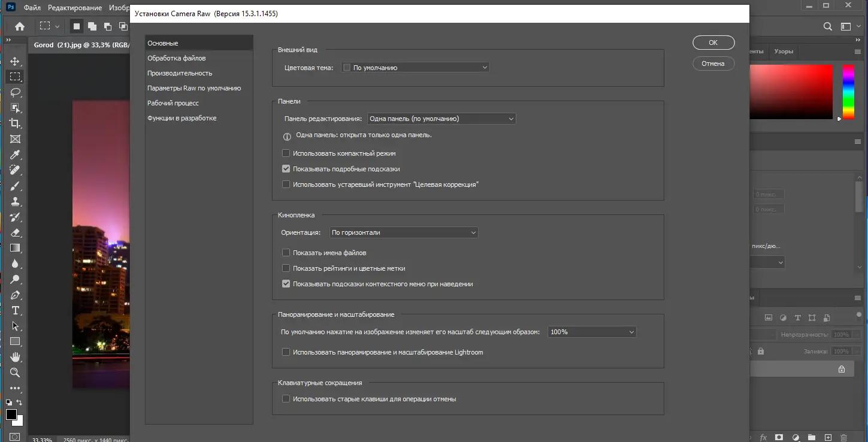This screenshot has height=442, width=868.
Task: Select the Object Selection tool
Action: coord(15,108)
